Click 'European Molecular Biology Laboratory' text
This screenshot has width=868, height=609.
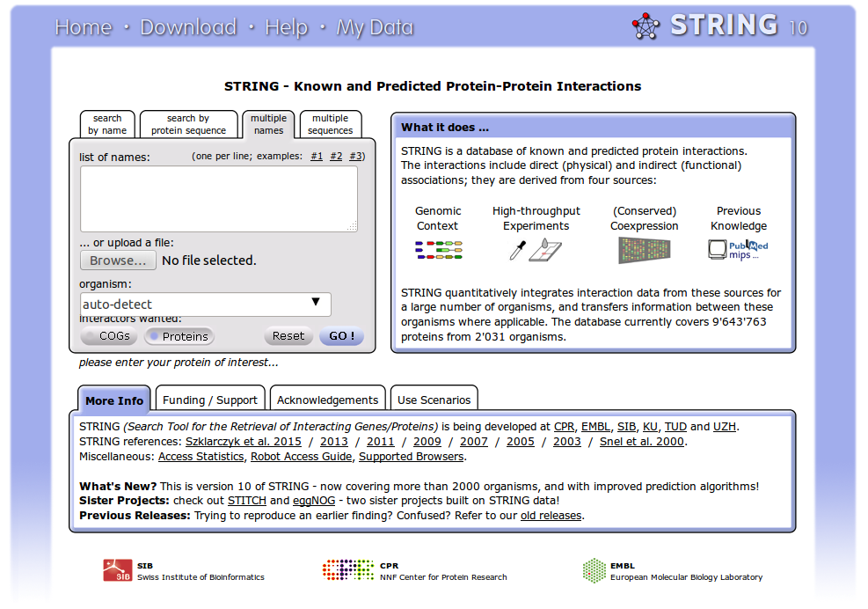coord(687,576)
